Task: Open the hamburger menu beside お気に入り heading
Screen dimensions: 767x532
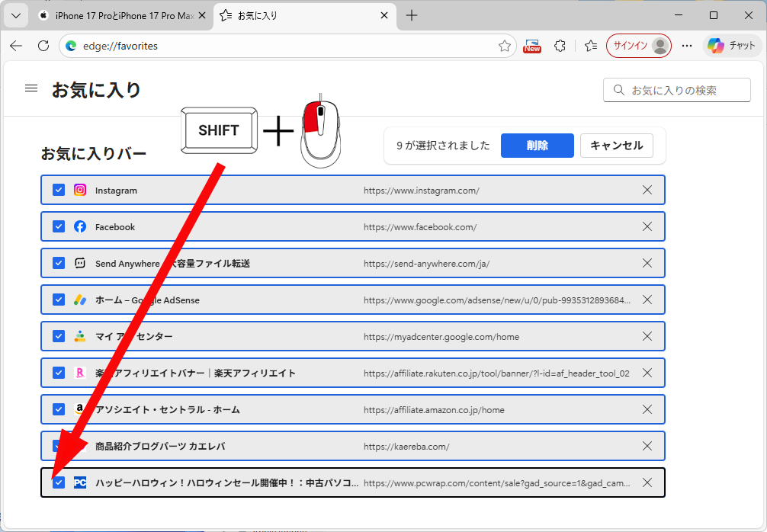Action: pos(31,88)
